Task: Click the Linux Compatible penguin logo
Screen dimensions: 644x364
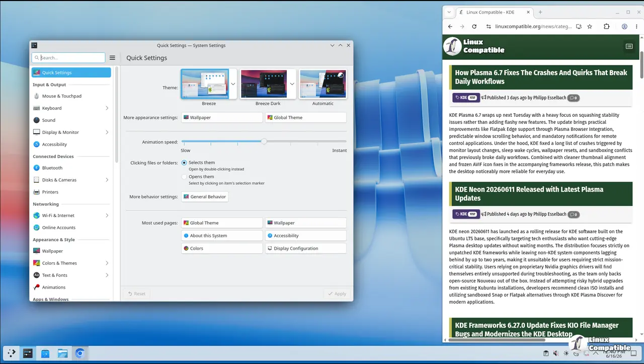Action: click(453, 46)
